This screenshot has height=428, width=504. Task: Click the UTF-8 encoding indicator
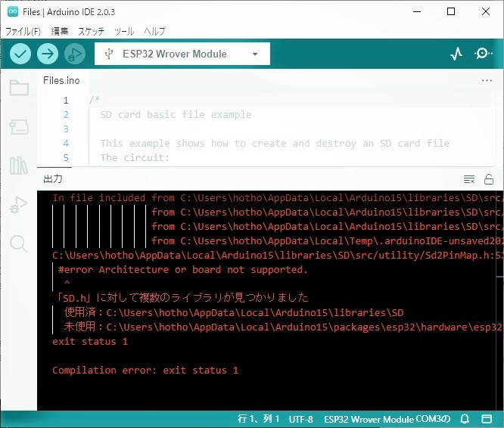(x=300, y=420)
